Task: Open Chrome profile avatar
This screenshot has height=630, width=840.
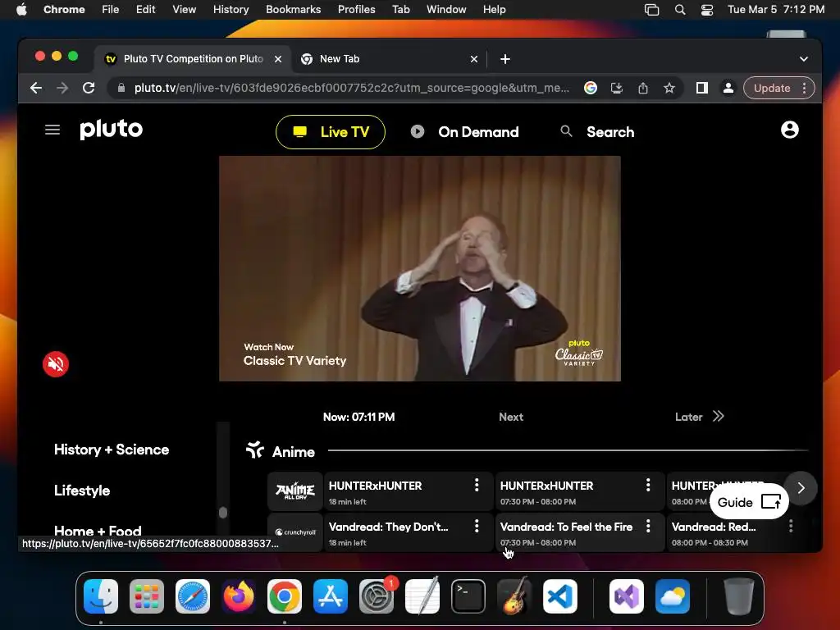Action: (x=728, y=88)
